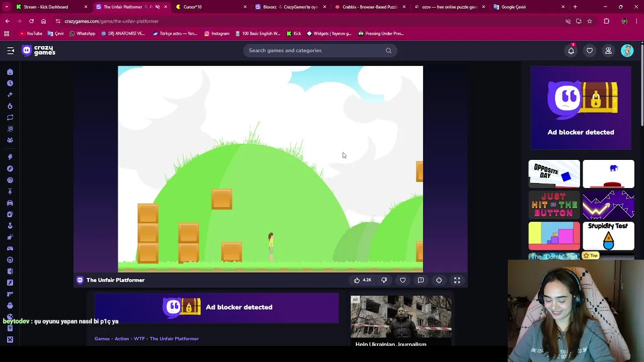Click Action breadcrumb link
Viewport: 644px width, 362px height.
click(x=122, y=339)
